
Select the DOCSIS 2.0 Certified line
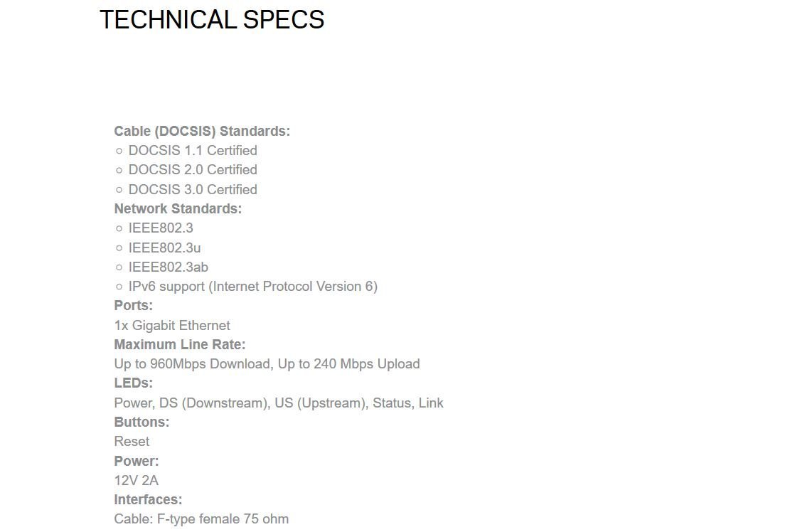[193, 169]
